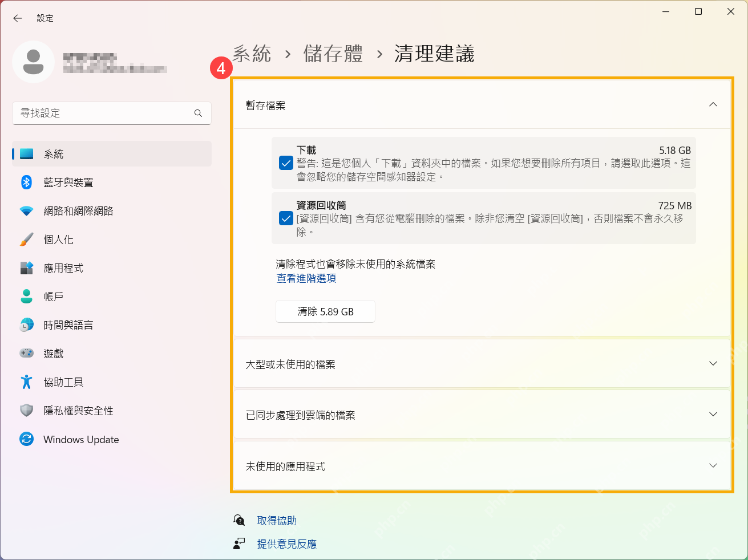748x560 pixels.
Task: Click the 系統 monitor icon
Action: point(26,154)
